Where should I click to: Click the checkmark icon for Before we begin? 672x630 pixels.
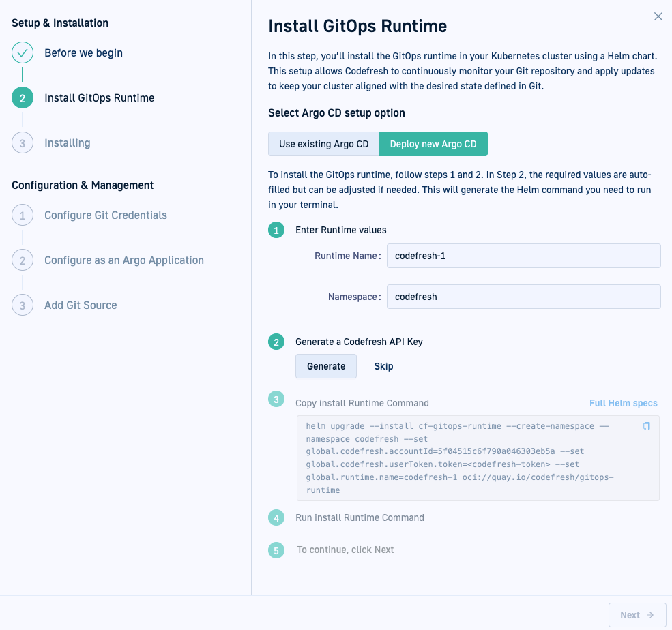(x=23, y=53)
